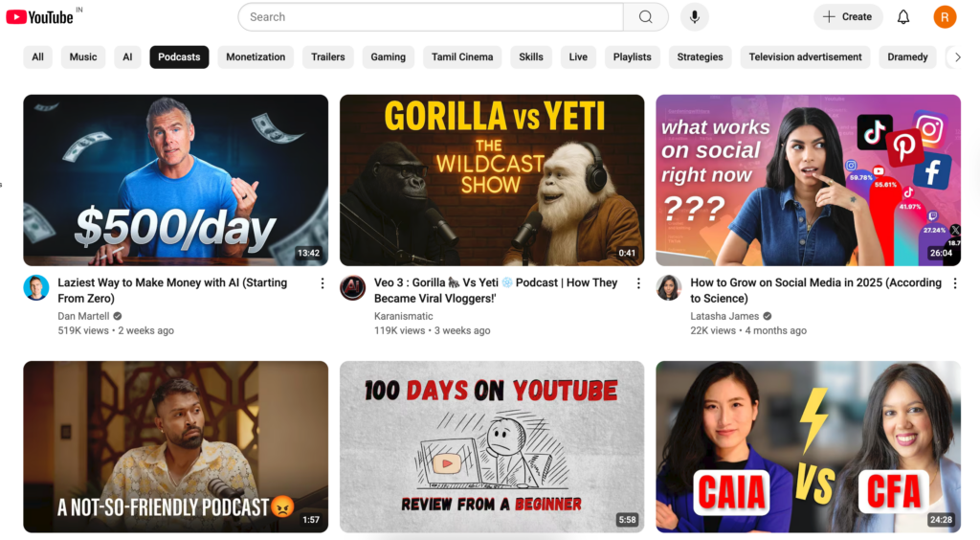Open Latasha James channel avatar
980x540 pixels.
669,287
